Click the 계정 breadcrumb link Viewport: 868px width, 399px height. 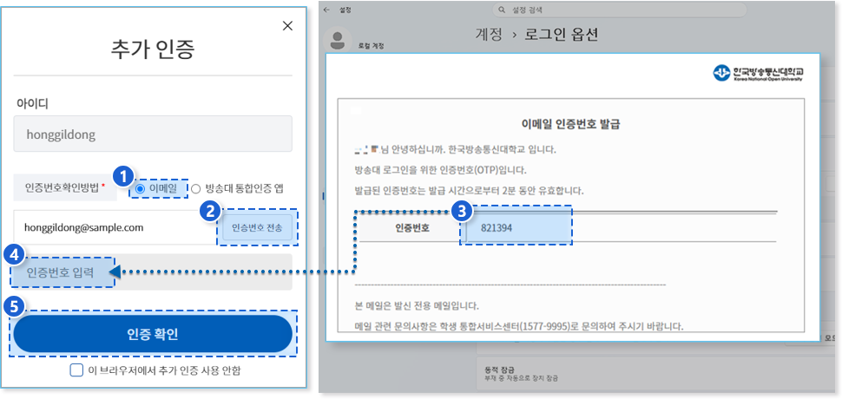(x=489, y=35)
